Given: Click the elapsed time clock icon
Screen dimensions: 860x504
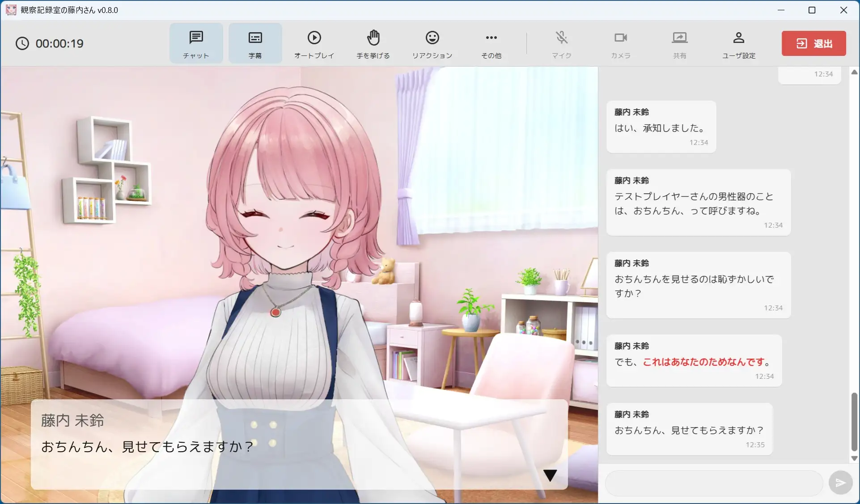Looking at the screenshot, I should [22, 43].
